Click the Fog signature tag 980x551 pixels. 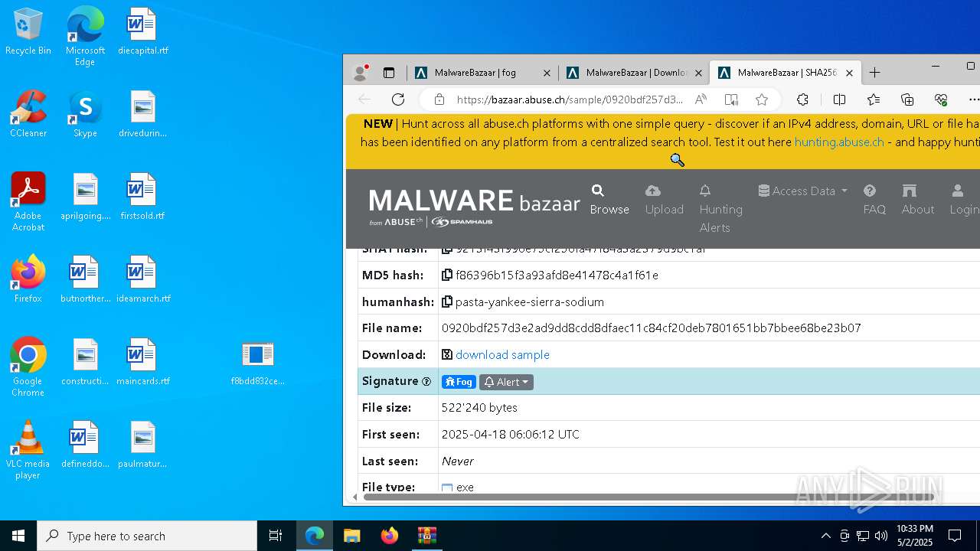click(x=459, y=382)
